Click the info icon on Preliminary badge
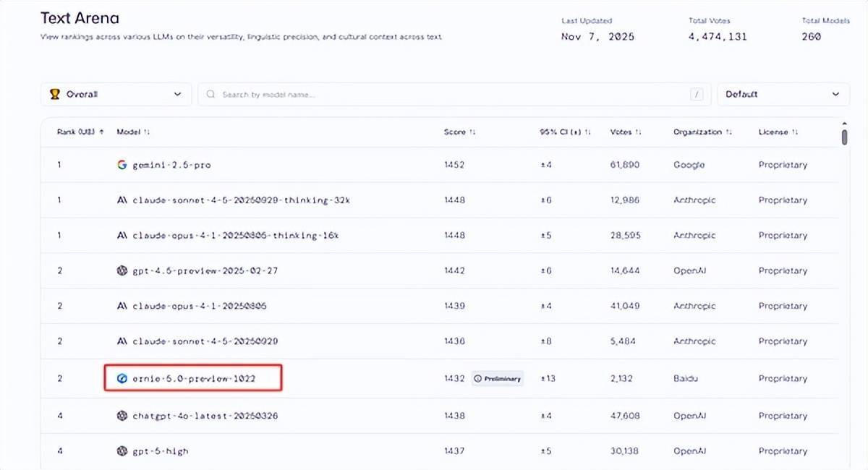This screenshot has width=868, height=470. tap(477, 378)
